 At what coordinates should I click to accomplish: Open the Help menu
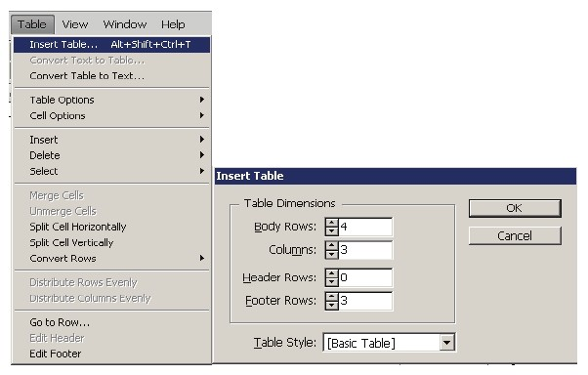pos(173,24)
